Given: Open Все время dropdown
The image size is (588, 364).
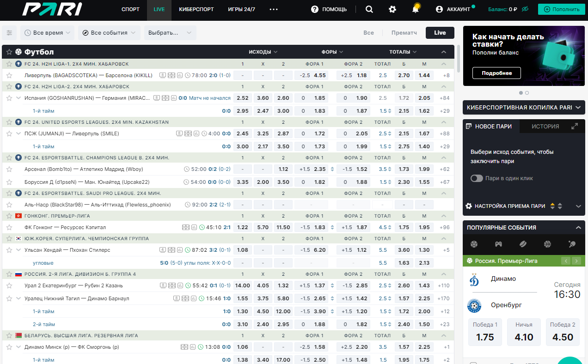Looking at the screenshot, I should tap(48, 33).
